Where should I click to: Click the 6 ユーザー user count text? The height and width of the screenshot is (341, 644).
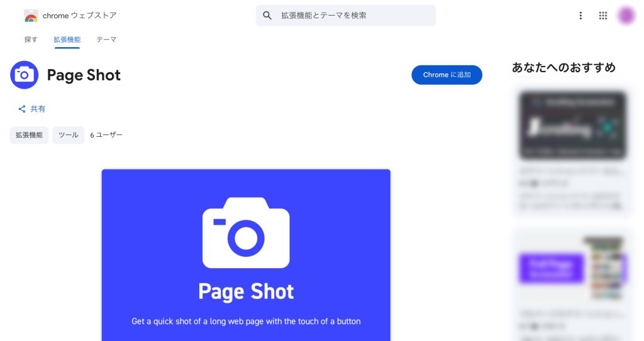[106, 135]
